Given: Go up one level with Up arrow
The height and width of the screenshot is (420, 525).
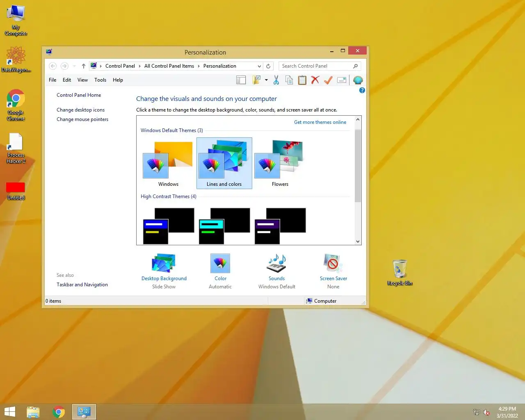Looking at the screenshot, I should [x=83, y=66].
